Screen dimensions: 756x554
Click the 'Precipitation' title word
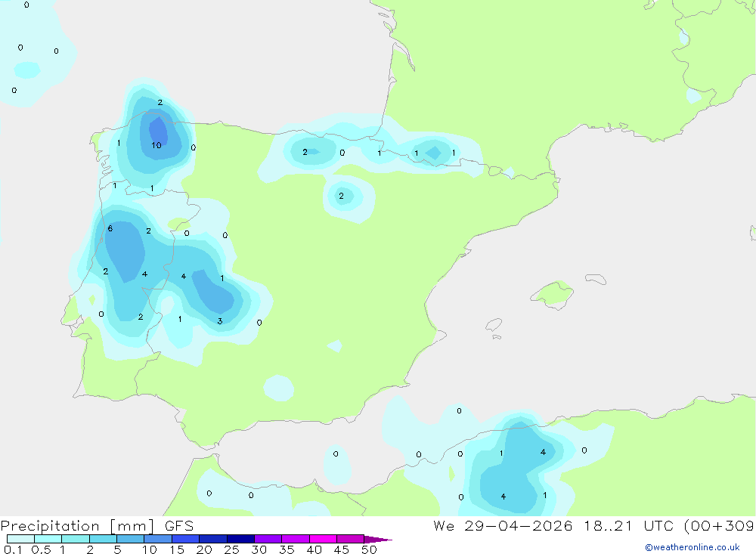click(50, 526)
